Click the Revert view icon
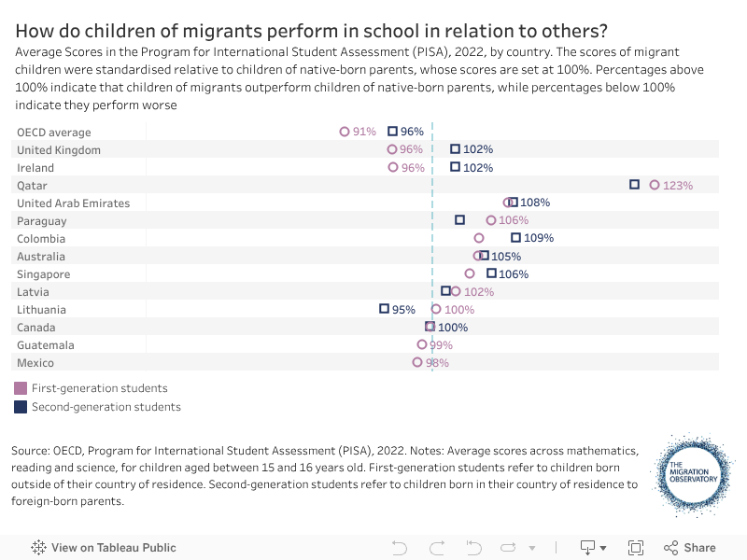 click(473, 548)
